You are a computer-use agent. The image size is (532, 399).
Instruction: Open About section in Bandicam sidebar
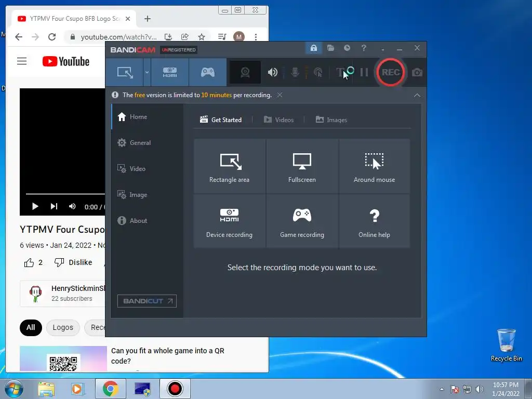tap(147, 220)
